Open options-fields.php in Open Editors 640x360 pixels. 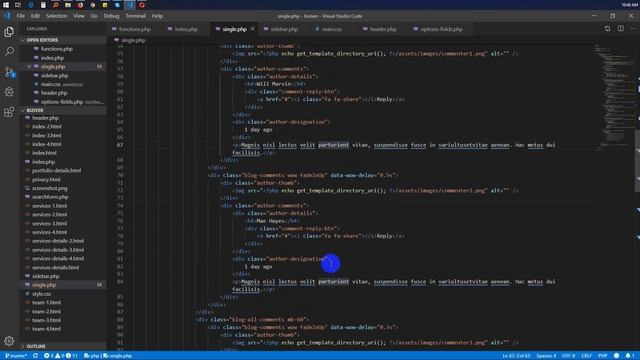pos(62,102)
